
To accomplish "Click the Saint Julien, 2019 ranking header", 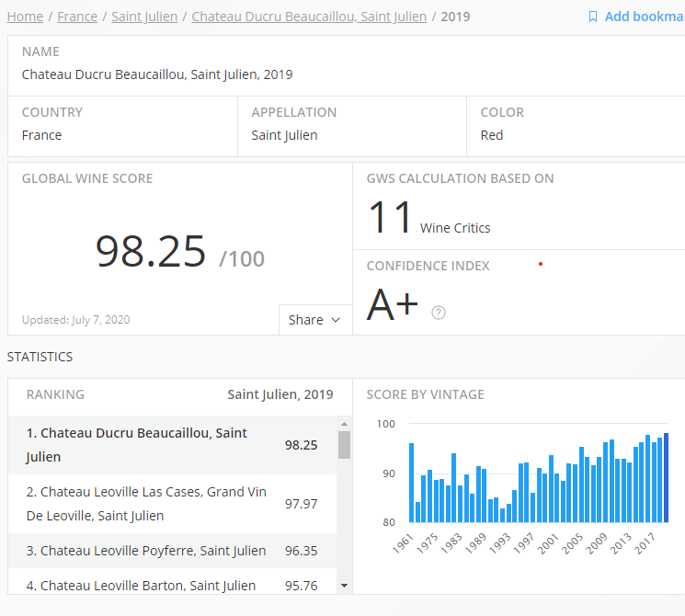I will (280, 394).
